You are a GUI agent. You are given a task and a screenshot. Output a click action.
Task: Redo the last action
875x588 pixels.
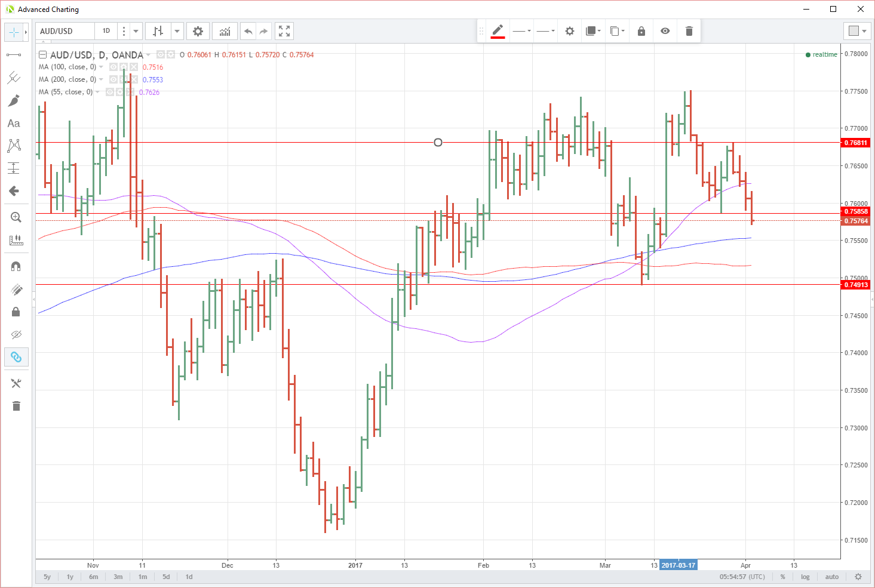point(263,31)
